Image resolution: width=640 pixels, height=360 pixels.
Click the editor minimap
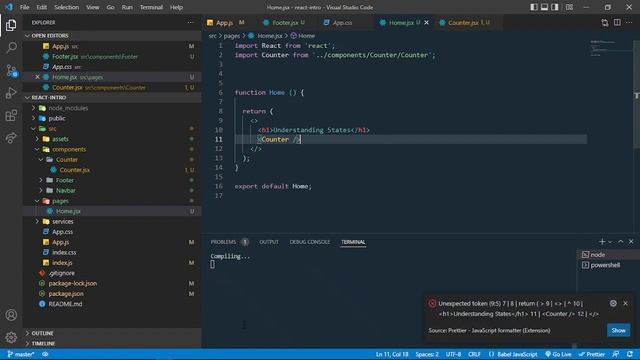[610, 49]
